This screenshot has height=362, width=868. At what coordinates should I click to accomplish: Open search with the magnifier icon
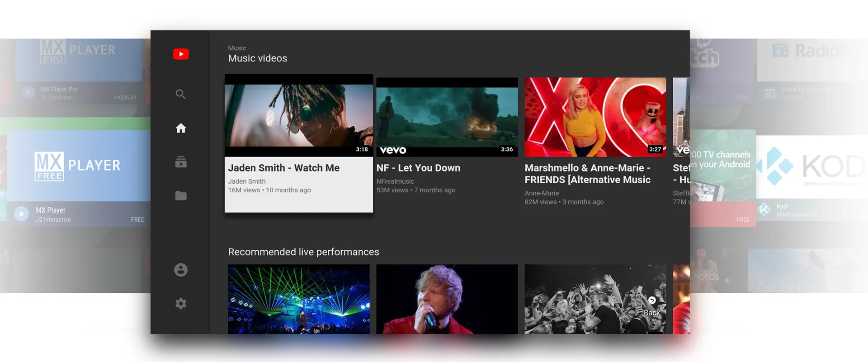click(181, 94)
